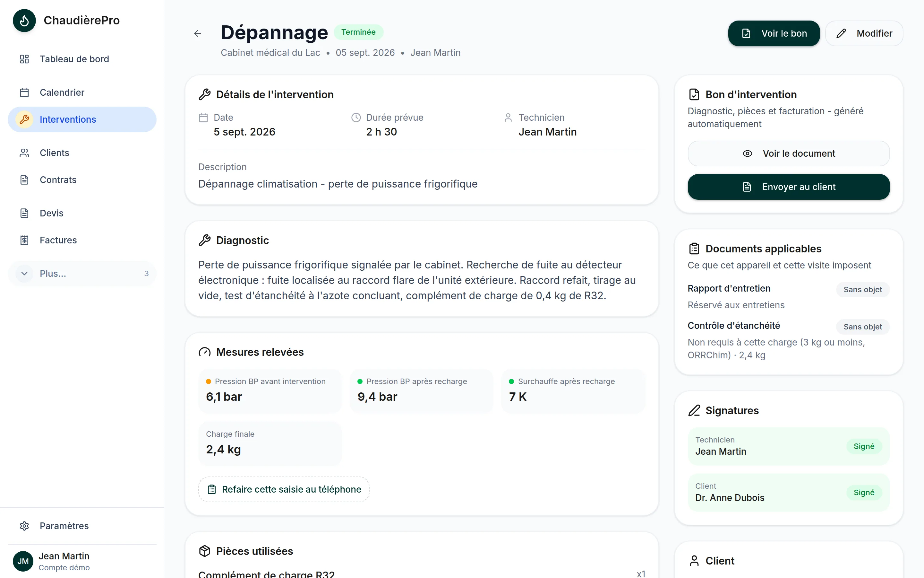Click the Terminée status badge

[358, 32]
